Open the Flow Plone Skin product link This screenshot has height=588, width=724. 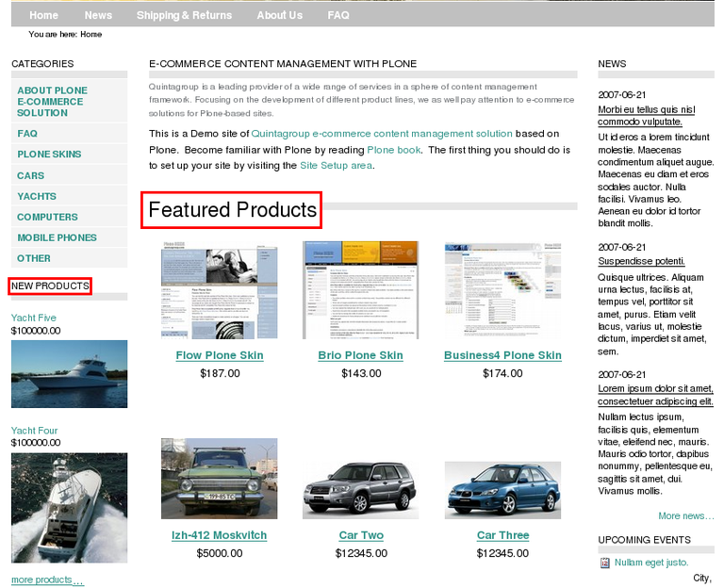coord(220,355)
